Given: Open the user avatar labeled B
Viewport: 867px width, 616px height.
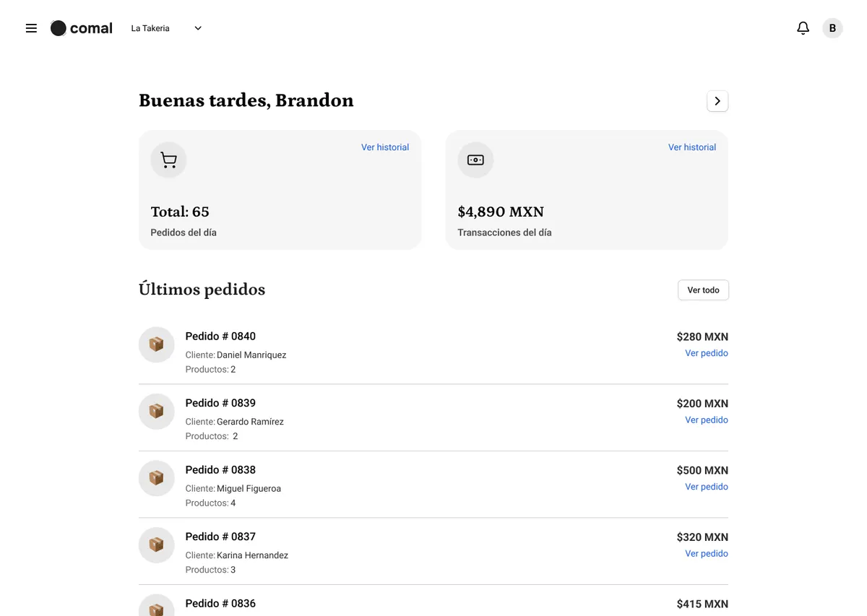Looking at the screenshot, I should [x=832, y=28].
